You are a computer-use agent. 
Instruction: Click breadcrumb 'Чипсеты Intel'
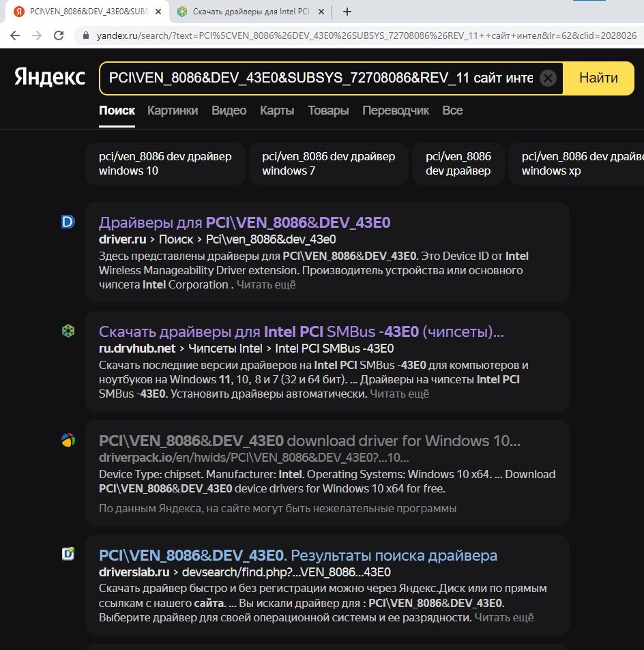coord(225,349)
